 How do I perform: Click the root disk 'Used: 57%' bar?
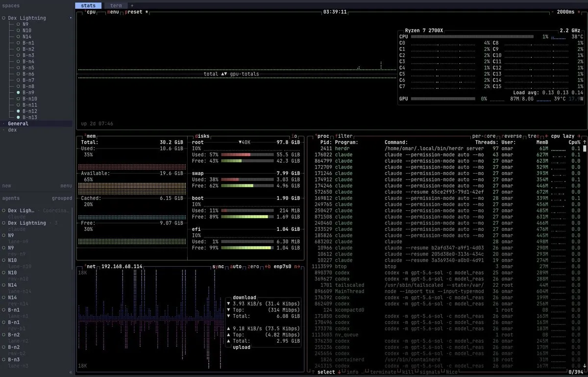point(247,154)
